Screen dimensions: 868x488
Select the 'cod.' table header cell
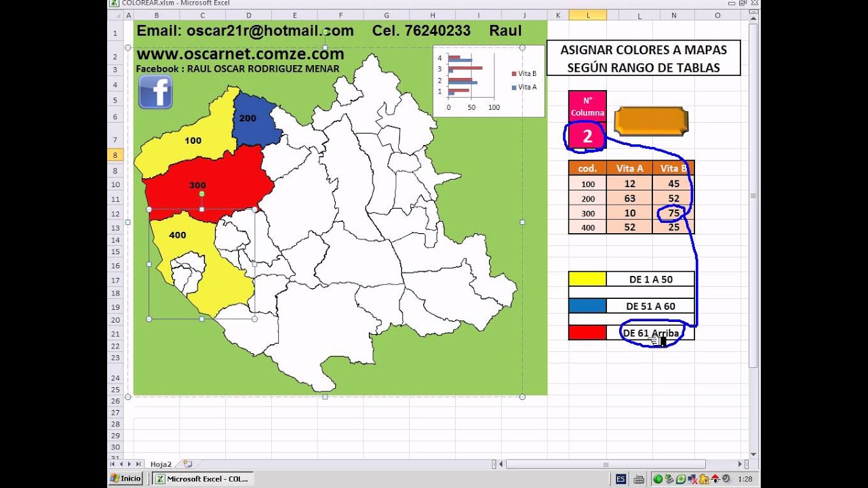pos(587,168)
